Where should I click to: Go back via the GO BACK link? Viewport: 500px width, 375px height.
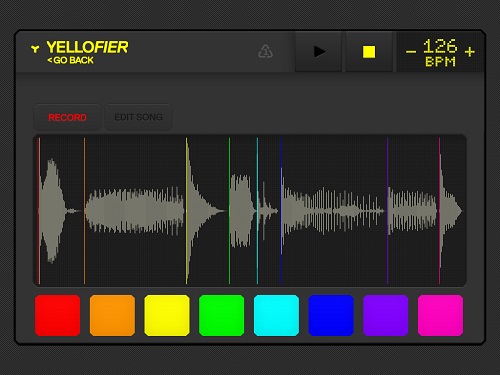70,60
